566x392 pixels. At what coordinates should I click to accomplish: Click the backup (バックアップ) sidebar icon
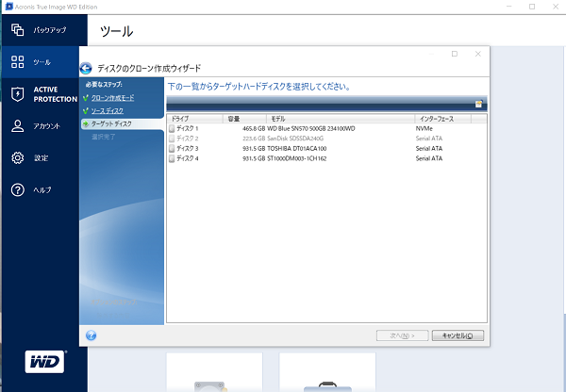click(x=17, y=30)
